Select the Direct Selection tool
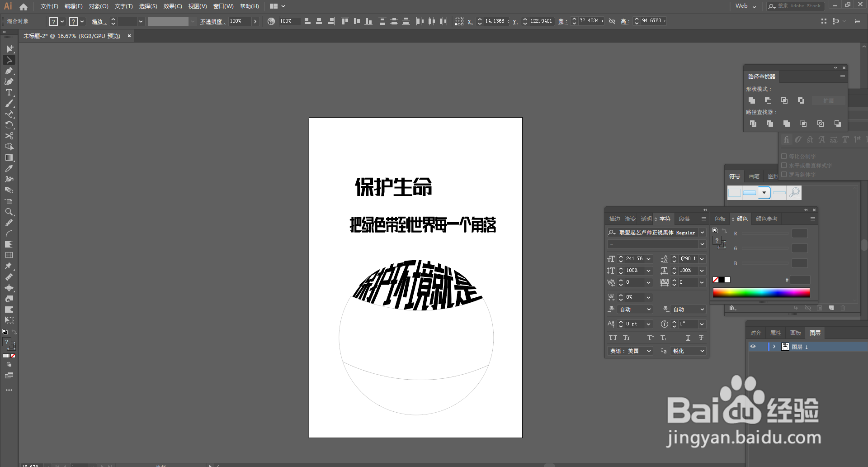 click(x=9, y=60)
